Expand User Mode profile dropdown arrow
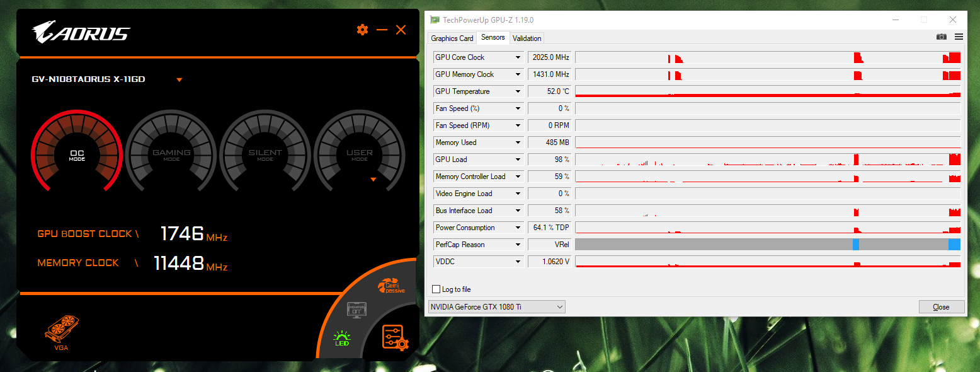The width and height of the screenshot is (980, 372). pyautogui.click(x=373, y=180)
